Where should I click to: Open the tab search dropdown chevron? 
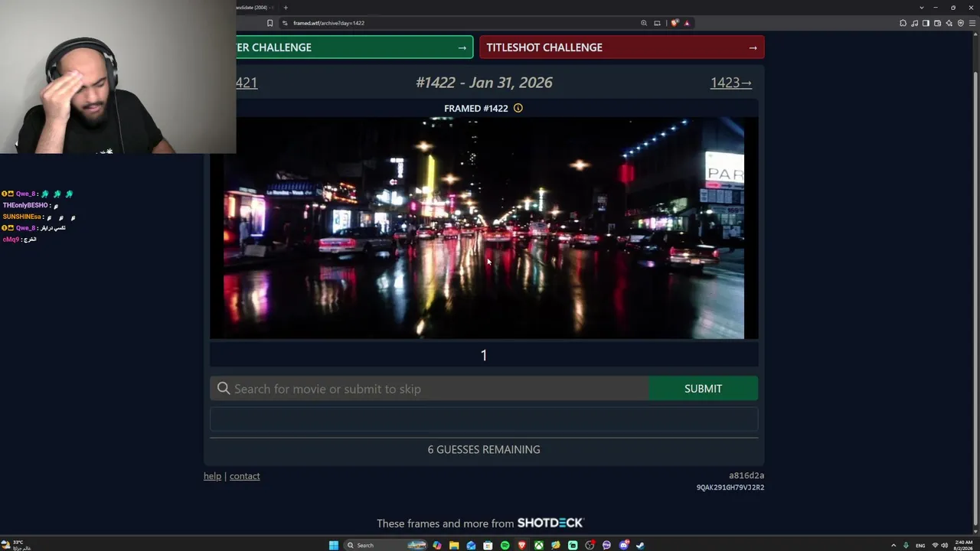point(922,8)
